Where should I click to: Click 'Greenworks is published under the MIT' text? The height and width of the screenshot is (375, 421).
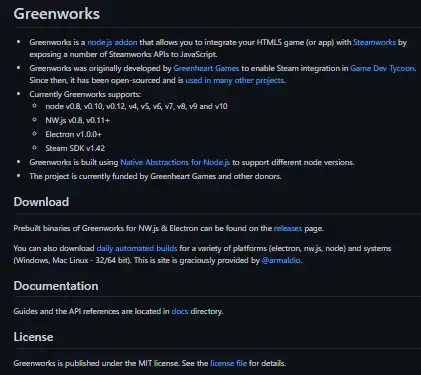point(150,363)
